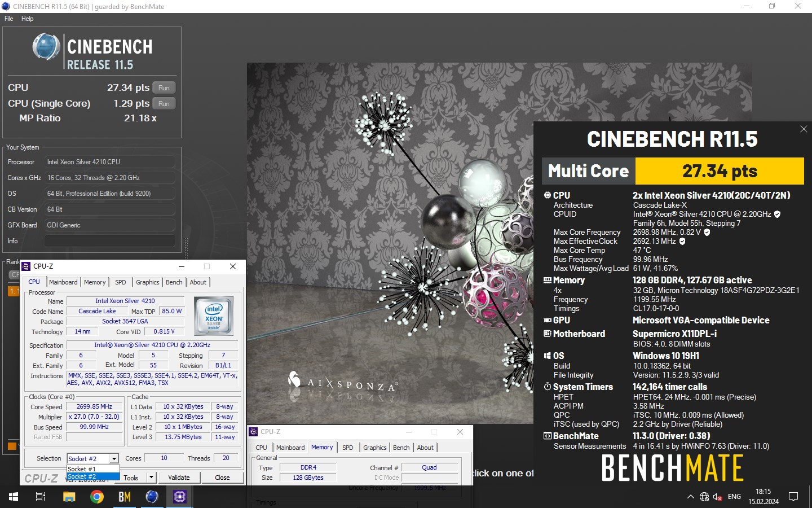812x508 pixels.
Task: Click the second CPU-Z Memory window icon
Action: pyautogui.click(x=253, y=432)
